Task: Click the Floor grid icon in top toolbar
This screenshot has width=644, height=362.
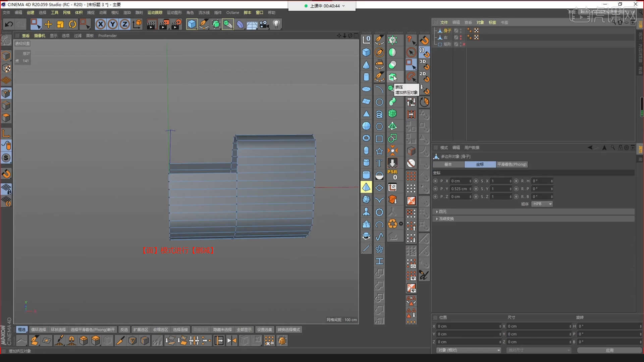Action: (x=252, y=24)
